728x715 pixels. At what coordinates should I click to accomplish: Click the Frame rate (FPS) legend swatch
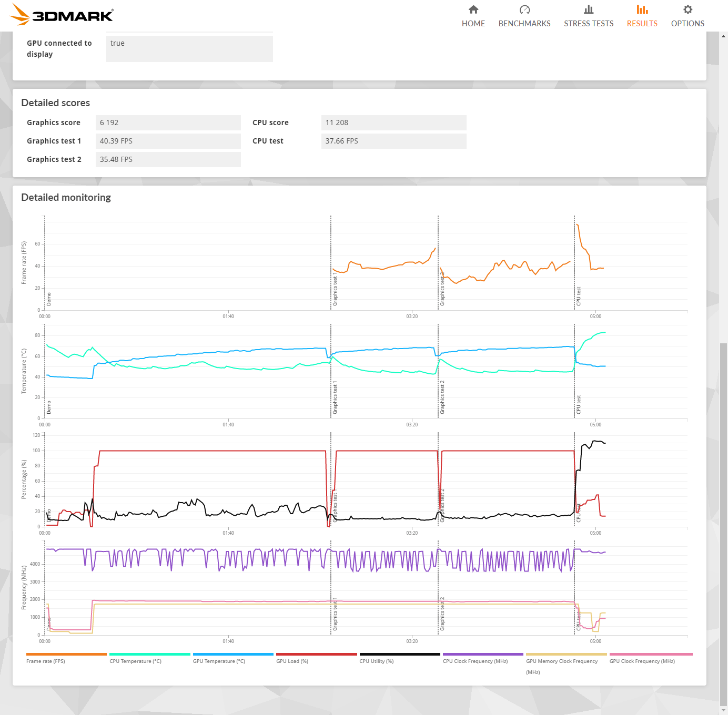pos(66,655)
